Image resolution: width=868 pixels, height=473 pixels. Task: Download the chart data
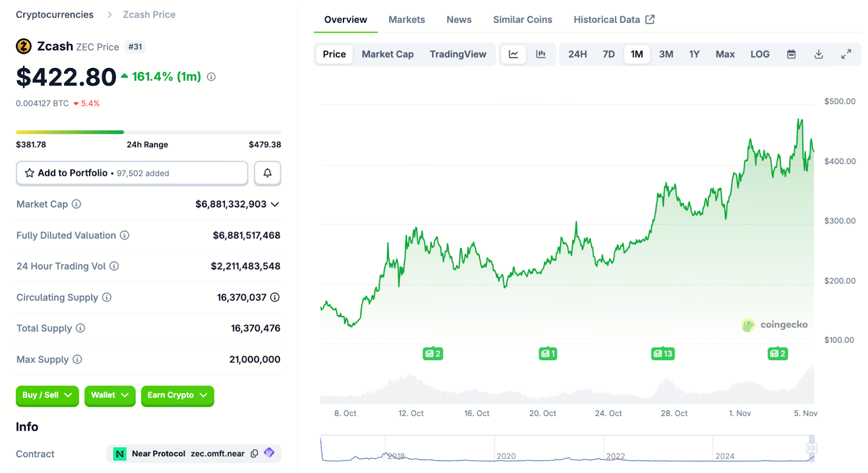coord(819,54)
